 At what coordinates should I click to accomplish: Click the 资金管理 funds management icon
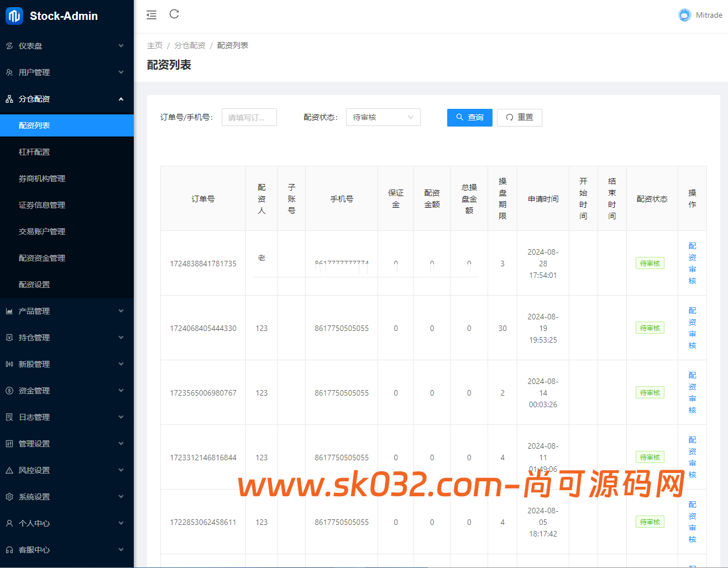[9, 390]
